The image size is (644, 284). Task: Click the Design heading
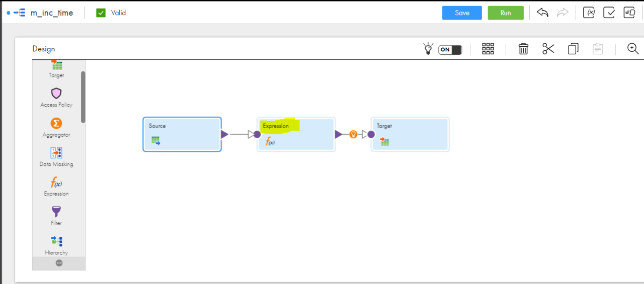click(x=44, y=49)
